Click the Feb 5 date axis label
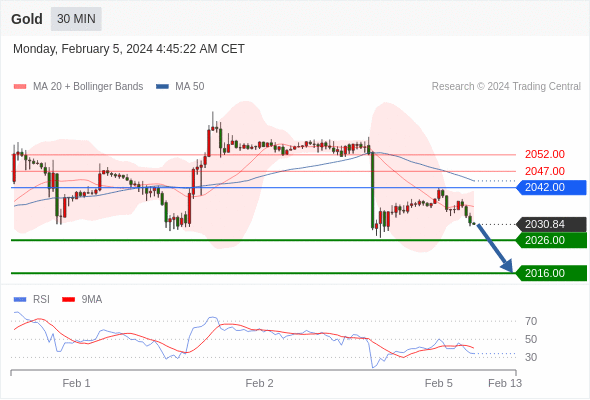Viewport: 590px width, 400px height. 438,383
